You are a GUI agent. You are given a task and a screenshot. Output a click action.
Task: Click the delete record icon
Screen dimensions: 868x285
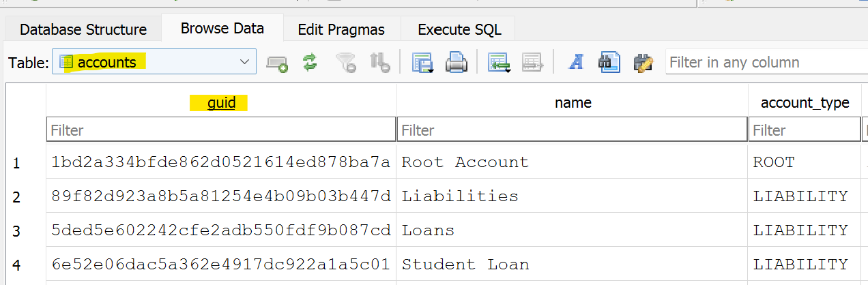click(532, 63)
